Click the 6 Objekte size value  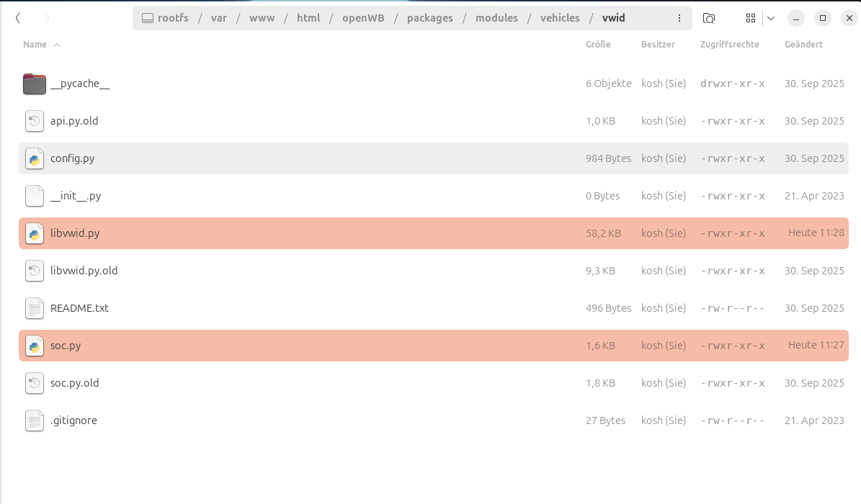coord(608,84)
